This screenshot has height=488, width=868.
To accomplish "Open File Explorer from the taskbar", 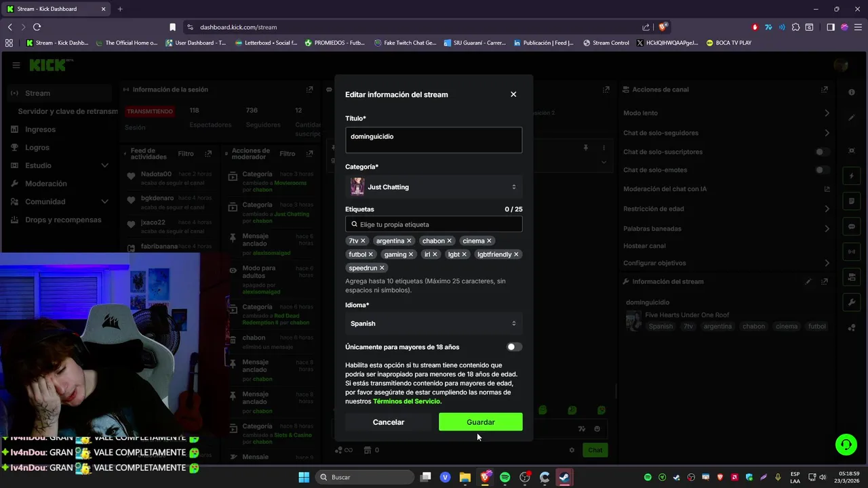I will (465, 477).
